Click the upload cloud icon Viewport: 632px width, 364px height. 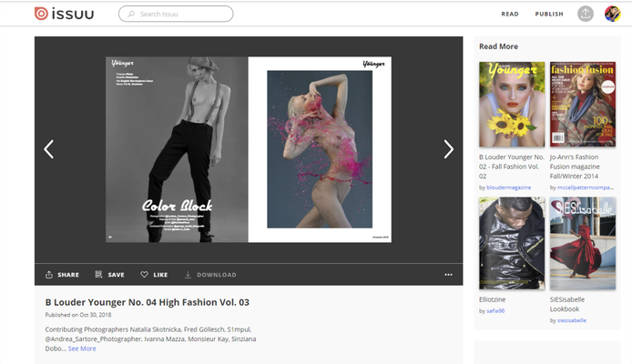(586, 14)
